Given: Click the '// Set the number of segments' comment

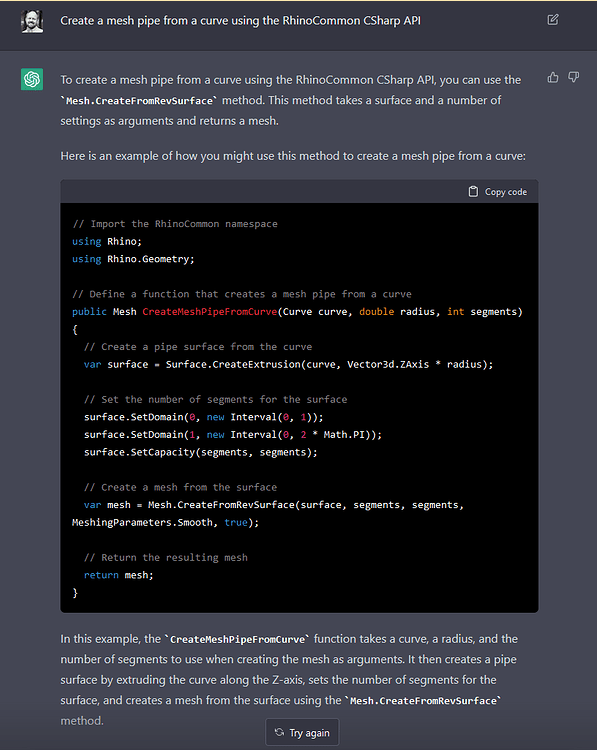Looking at the screenshot, I should click(x=215, y=399).
